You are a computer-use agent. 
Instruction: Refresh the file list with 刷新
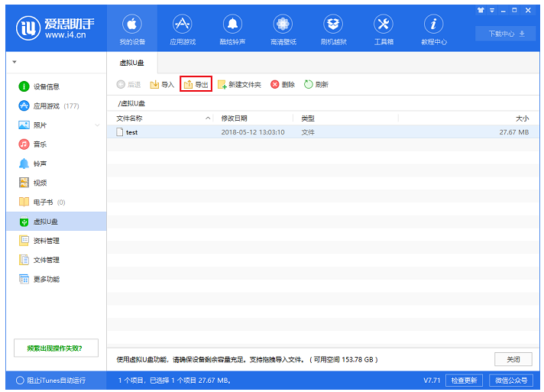(316, 84)
